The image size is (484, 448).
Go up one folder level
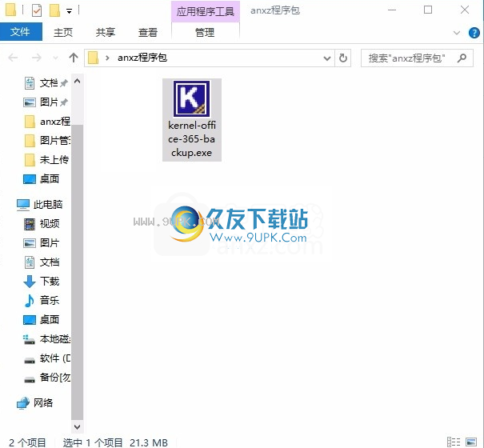[x=74, y=58]
